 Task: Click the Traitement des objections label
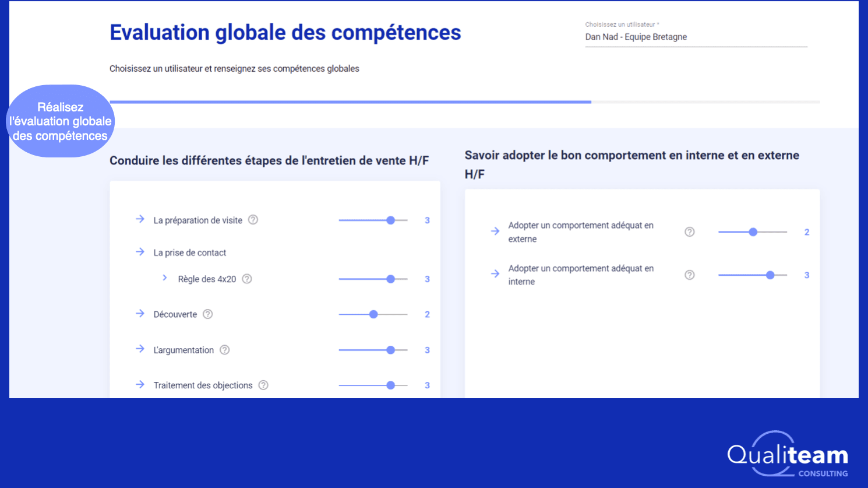tap(203, 385)
